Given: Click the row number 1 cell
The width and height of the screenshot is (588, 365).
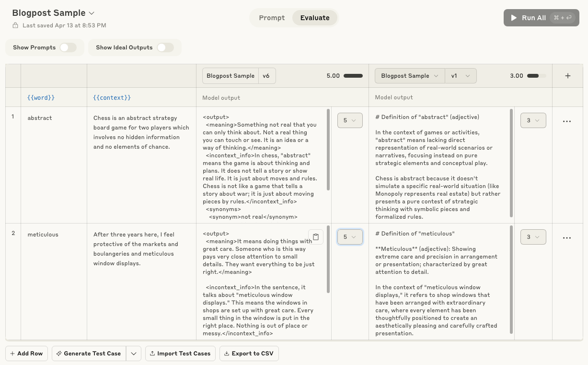Looking at the screenshot, I should pos(13,165).
